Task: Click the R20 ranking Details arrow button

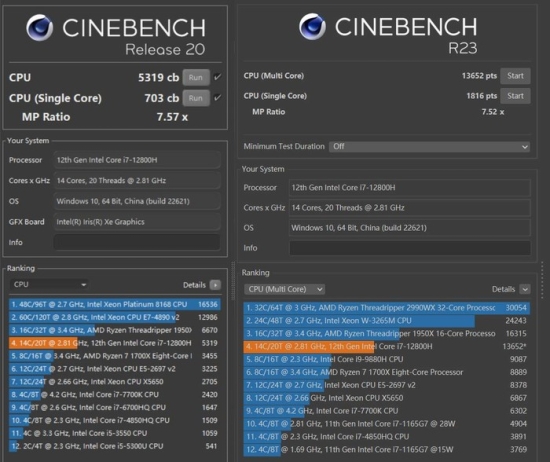Action: [215, 285]
